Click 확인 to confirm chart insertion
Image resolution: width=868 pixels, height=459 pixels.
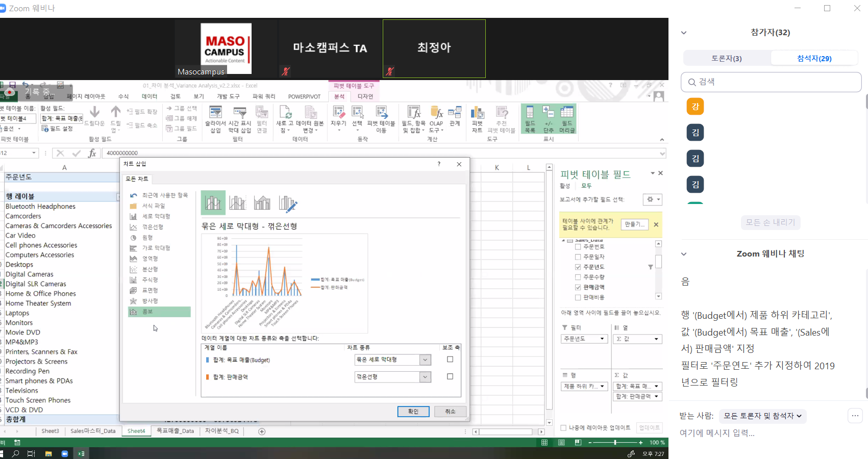coord(413,412)
